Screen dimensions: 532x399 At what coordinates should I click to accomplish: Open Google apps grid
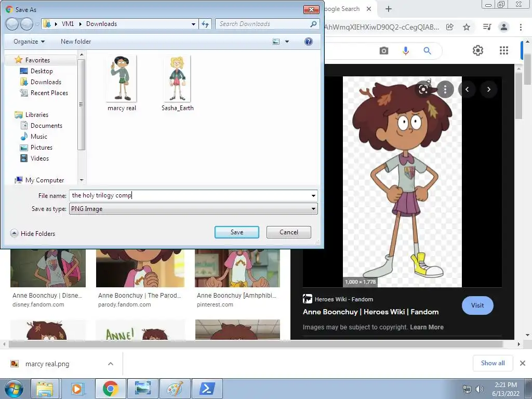(x=504, y=50)
